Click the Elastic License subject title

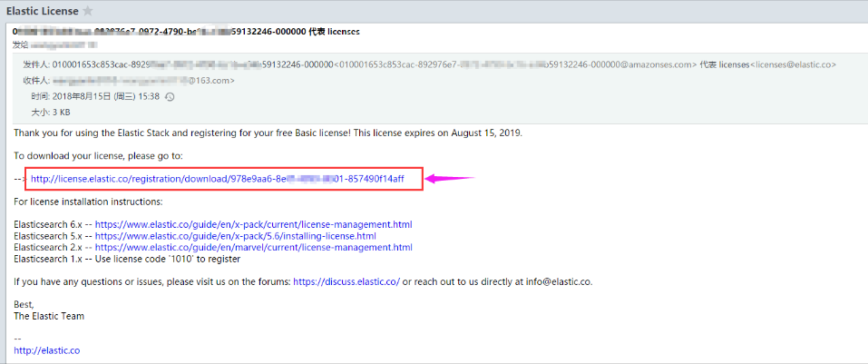pos(42,11)
